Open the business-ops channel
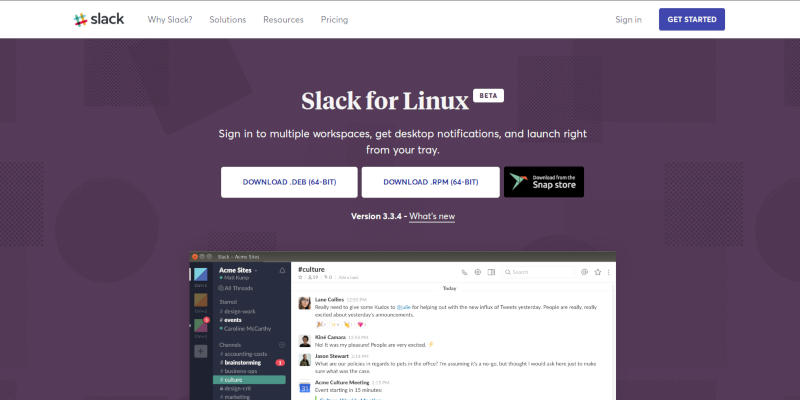 click(237, 371)
